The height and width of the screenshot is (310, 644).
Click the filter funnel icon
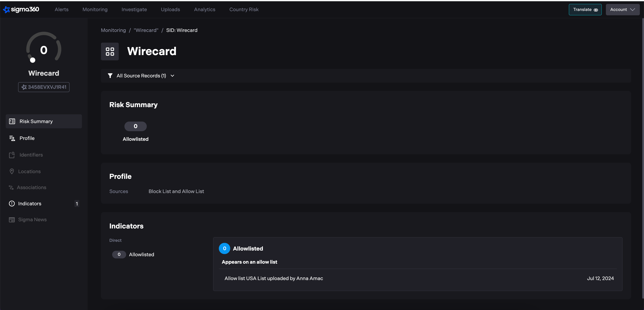110,76
